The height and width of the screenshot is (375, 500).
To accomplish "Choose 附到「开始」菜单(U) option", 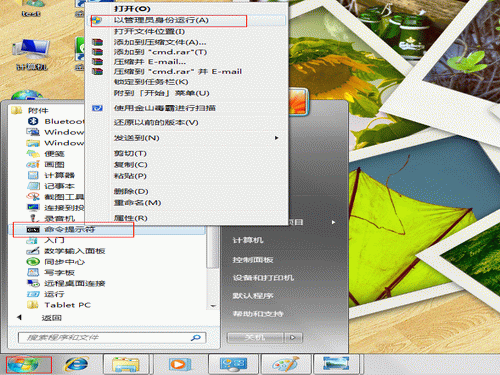I will (x=161, y=93).
